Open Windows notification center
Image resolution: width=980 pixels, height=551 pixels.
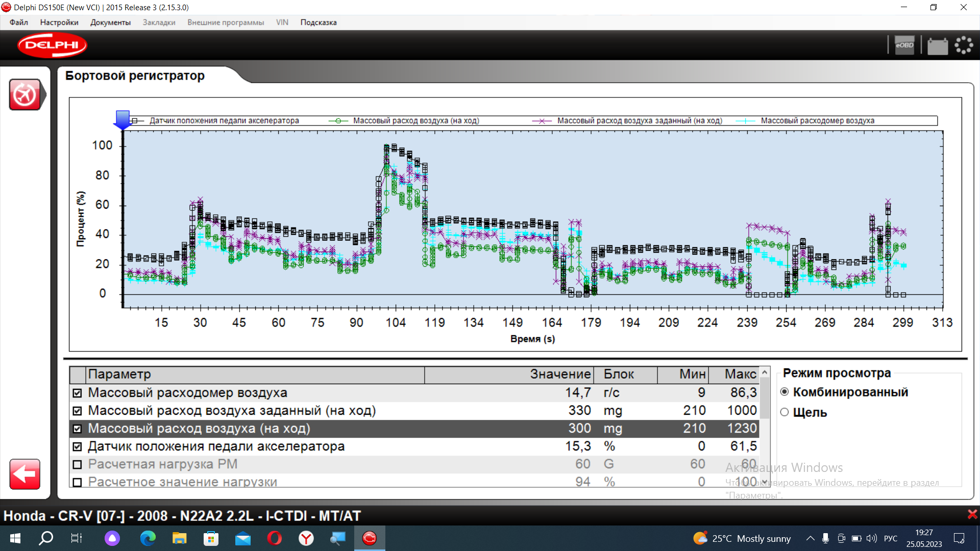point(959,538)
